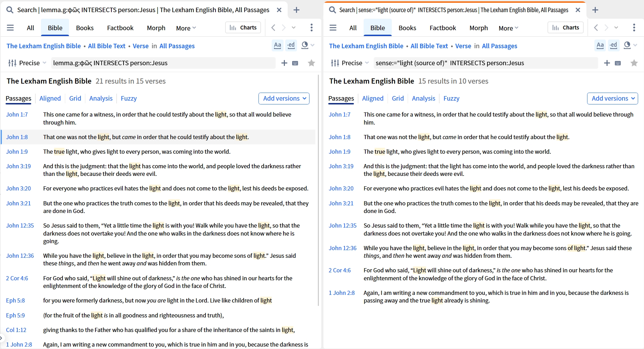Expand history dropdown arrow in right panel
644x349 pixels.
(x=616, y=28)
